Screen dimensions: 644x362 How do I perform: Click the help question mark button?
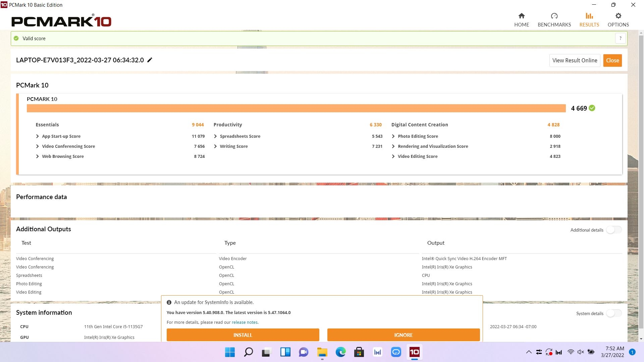coord(621,38)
